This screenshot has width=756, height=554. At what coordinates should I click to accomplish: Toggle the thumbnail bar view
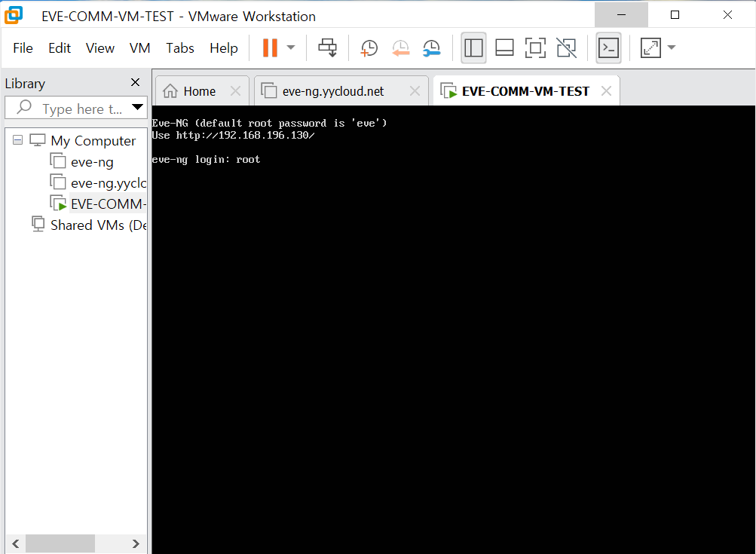click(x=504, y=47)
